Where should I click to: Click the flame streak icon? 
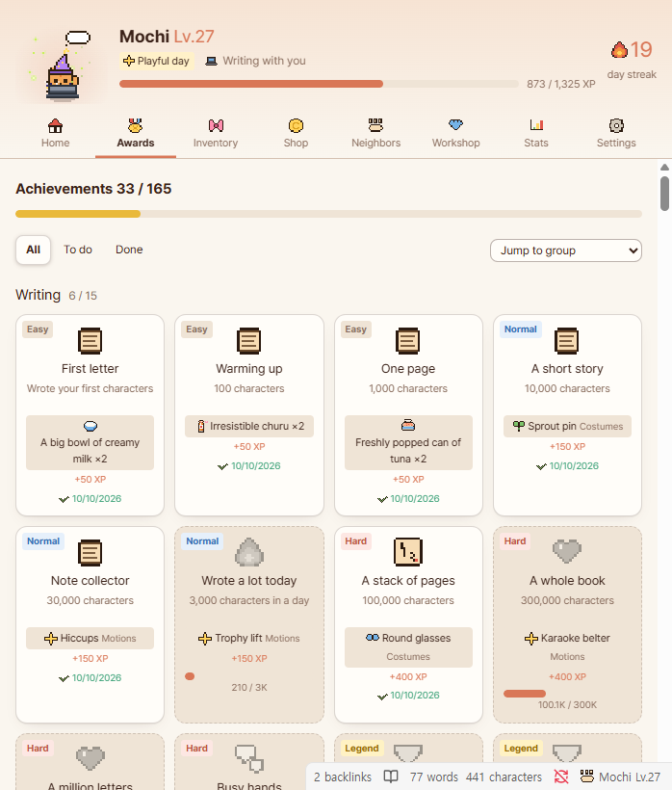tap(619, 49)
